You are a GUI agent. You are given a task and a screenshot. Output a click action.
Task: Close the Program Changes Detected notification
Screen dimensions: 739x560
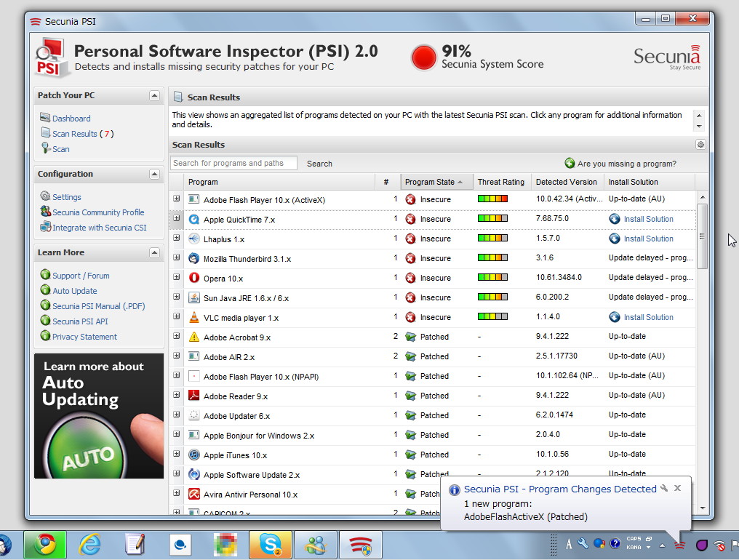tap(677, 488)
